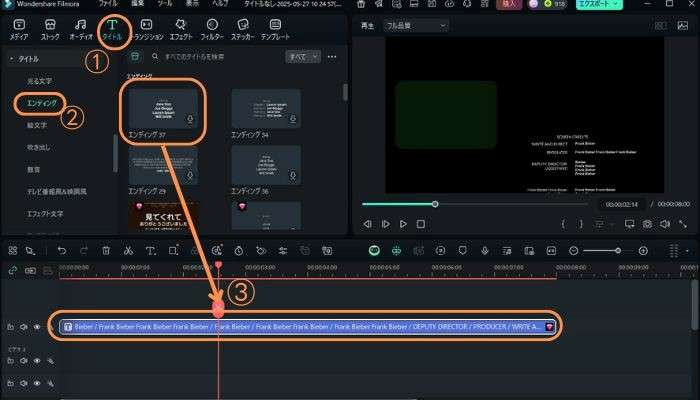Open the 編集 (Edit) menu
The width and height of the screenshot is (700, 400).
click(x=138, y=4)
